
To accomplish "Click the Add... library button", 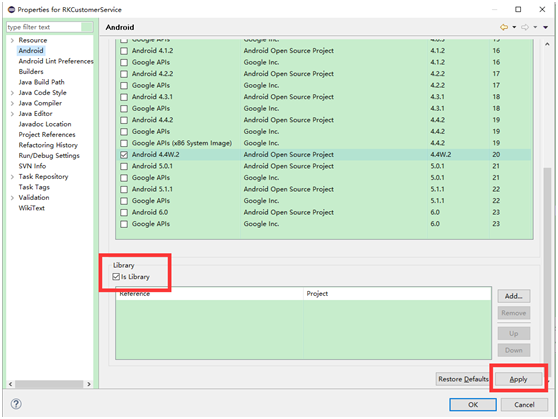I will [514, 296].
